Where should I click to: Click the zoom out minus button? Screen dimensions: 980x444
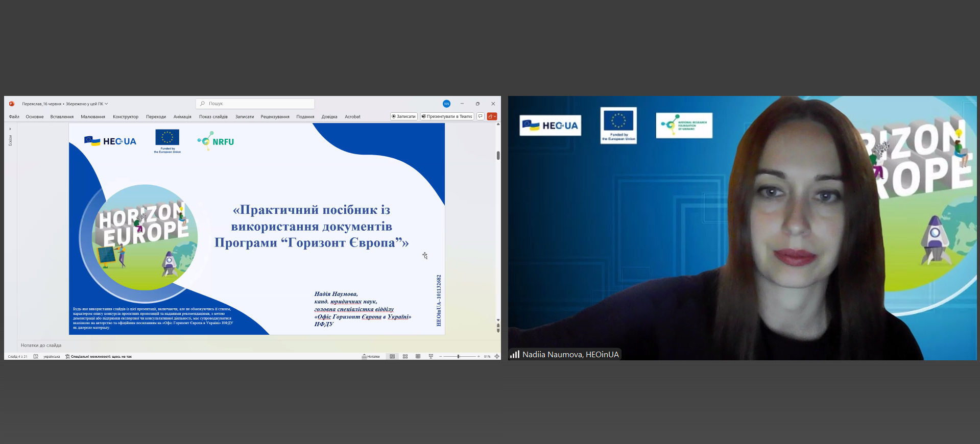point(440,356)
